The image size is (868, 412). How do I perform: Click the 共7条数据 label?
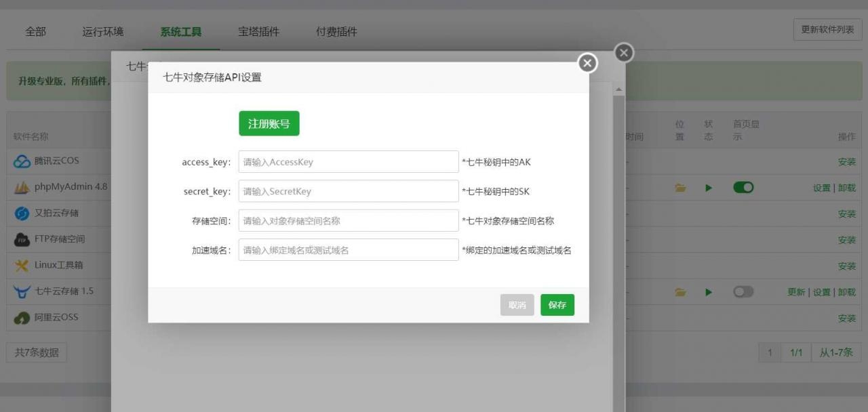point(37,352)
